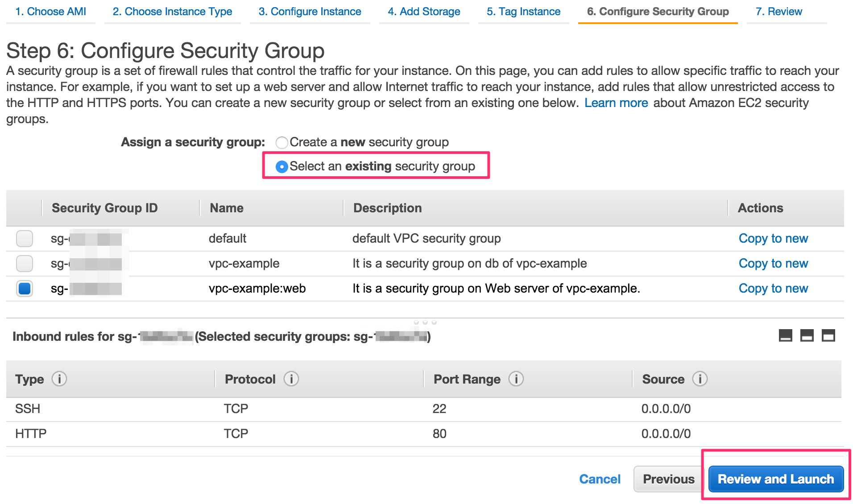Open the Learn more link
Viewport: 853px width, 504px height.
tap(616, 103)
